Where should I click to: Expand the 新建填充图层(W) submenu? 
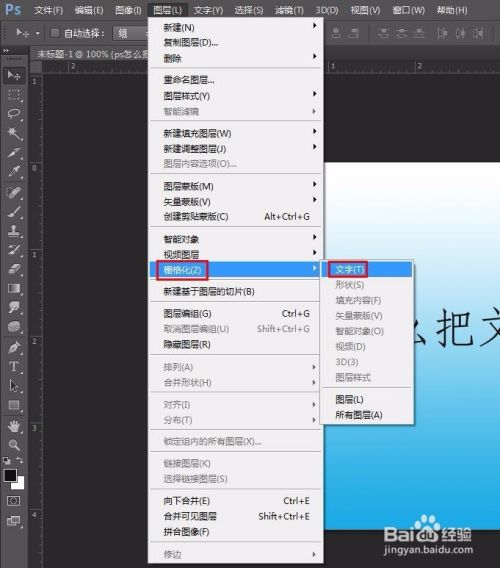(x=236, y=133)
